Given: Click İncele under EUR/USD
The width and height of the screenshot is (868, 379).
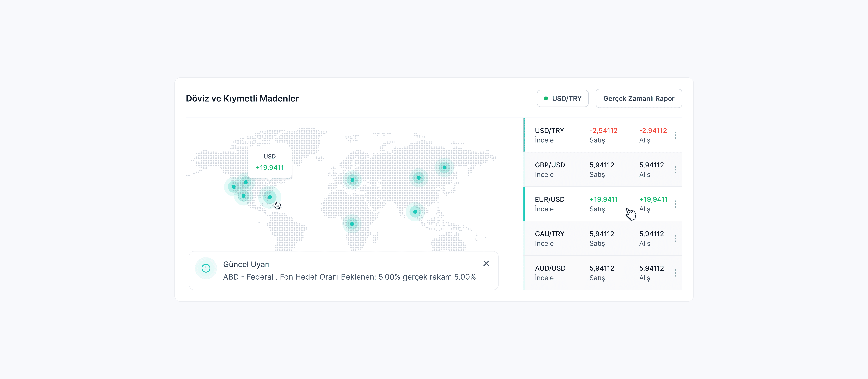Looking at the screenshot, I should click(544, 209).
